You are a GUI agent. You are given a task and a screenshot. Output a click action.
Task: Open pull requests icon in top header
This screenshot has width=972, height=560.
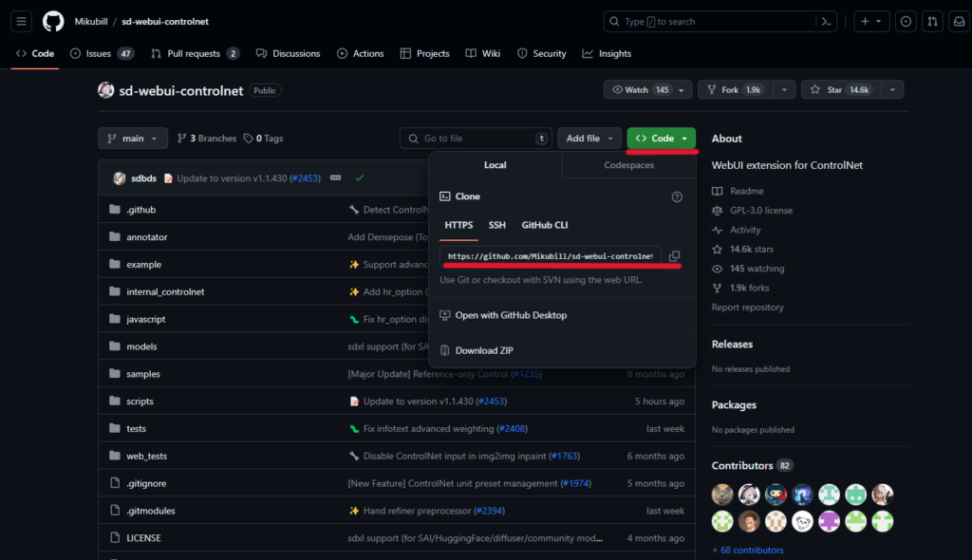pyautogui.click(x=932, y=21)
